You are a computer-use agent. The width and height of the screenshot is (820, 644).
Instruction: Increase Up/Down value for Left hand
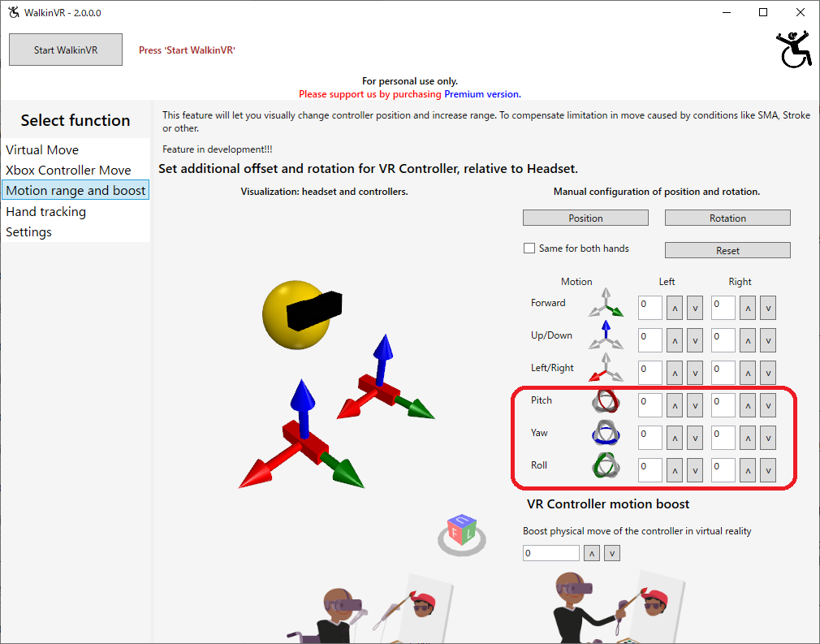point(675,340)
